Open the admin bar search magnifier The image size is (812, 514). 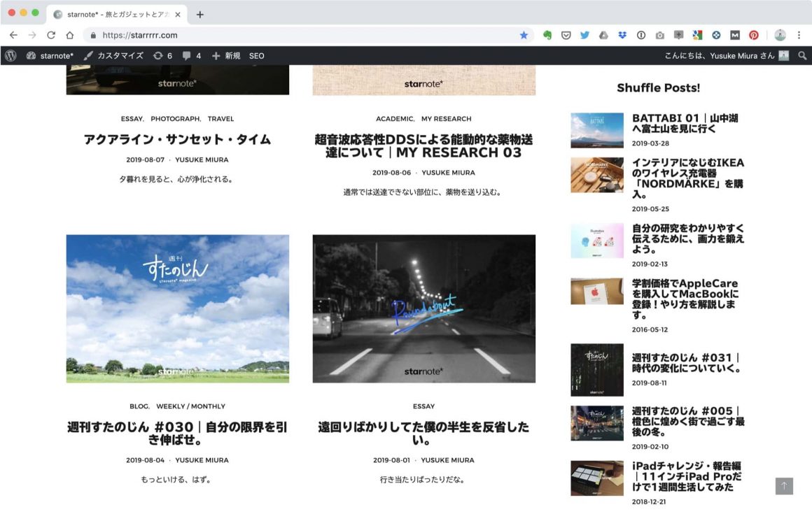802,56
